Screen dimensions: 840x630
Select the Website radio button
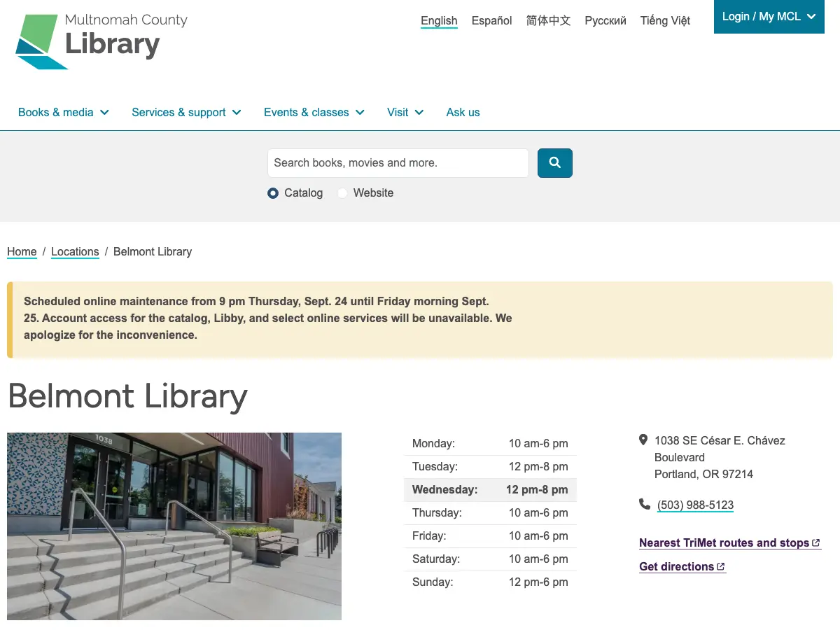[x=342, y=193]
